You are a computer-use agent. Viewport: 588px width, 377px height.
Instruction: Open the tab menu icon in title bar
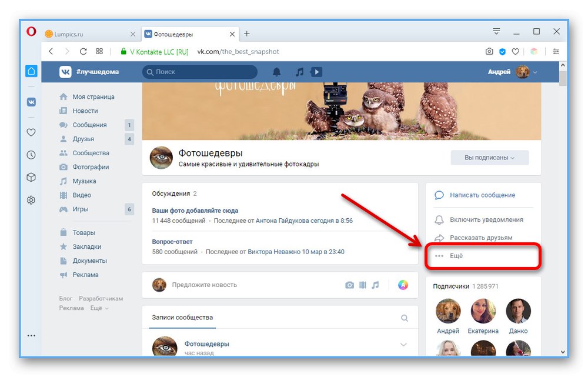[x=496, y=32]
